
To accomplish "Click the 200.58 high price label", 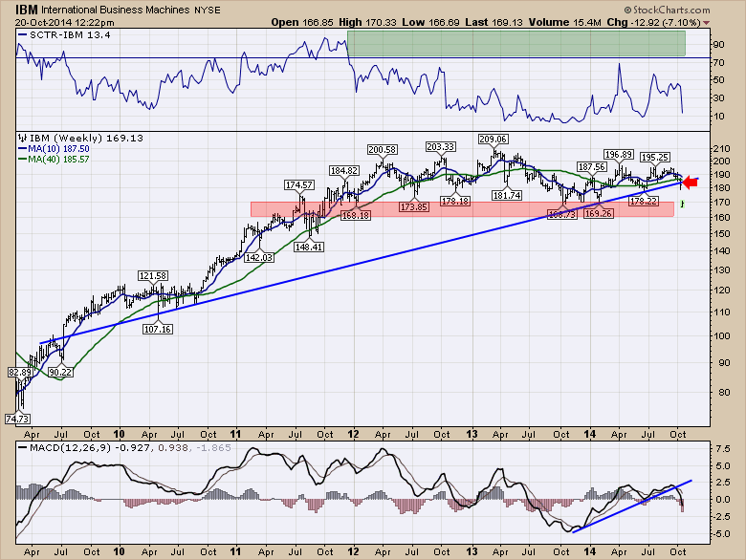I will [x=382, y=149].
